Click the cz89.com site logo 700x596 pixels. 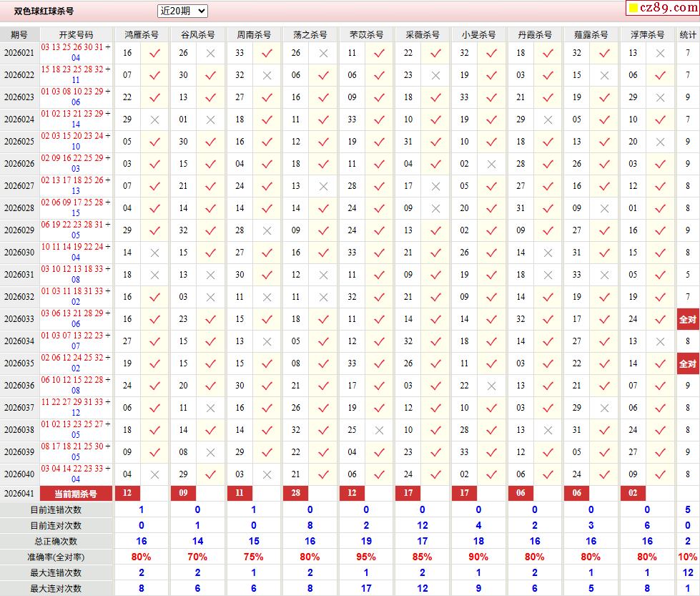pos(662,8)
